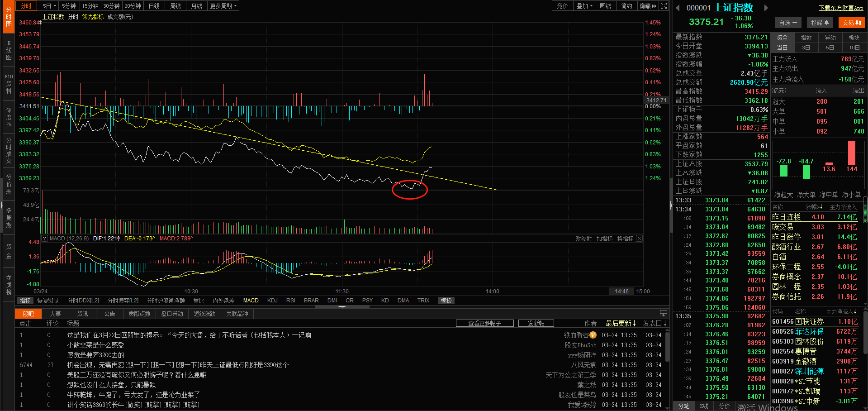
Task: Select 内外盘差 indicator
Action: click(x=224, y=301)
